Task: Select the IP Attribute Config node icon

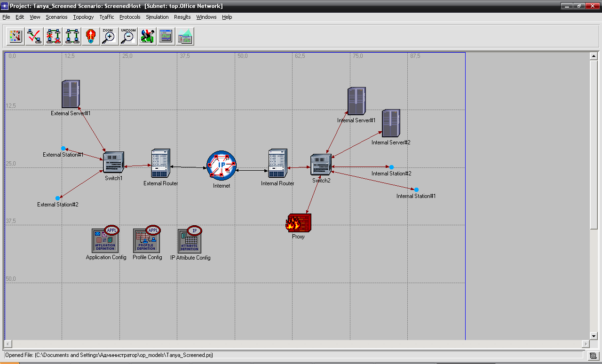Action: coord(190,239)
